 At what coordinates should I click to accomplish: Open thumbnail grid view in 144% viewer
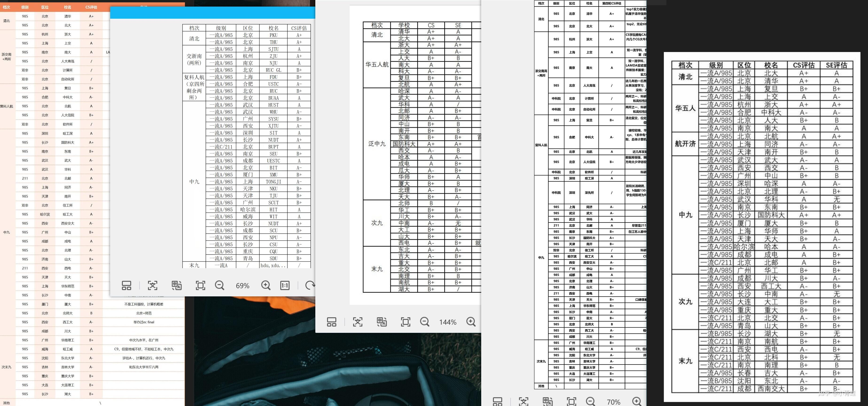(332, 322)
